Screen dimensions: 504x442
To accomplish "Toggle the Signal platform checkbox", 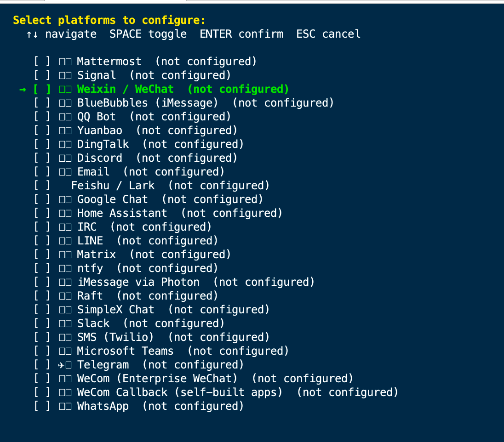I will tap(42, 75).
